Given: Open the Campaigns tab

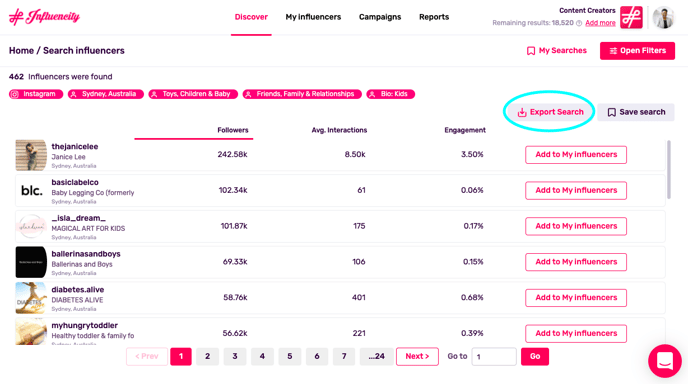Looking at the screenshot, I should (380, 17).
